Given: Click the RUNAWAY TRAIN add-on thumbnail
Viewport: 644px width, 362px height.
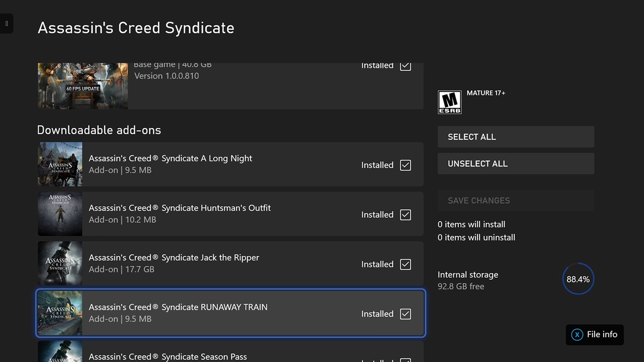Looking at the screenshot, I should pos(60,313).
